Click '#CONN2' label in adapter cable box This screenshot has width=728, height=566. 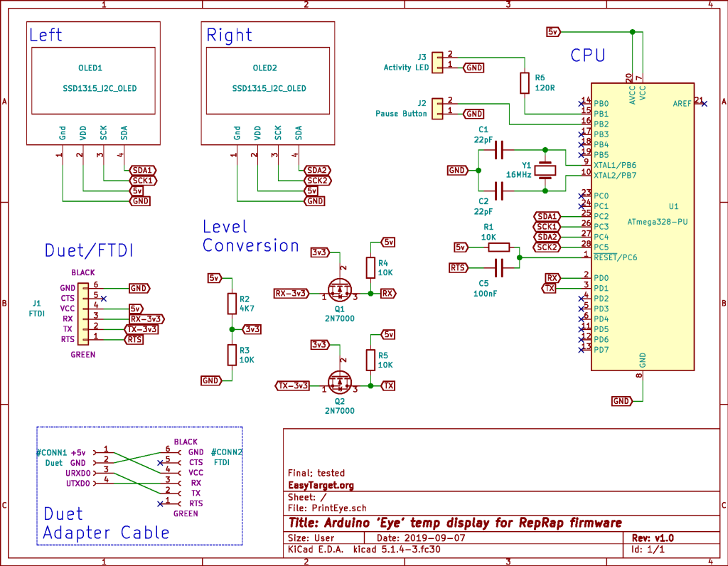click(227, 452)
